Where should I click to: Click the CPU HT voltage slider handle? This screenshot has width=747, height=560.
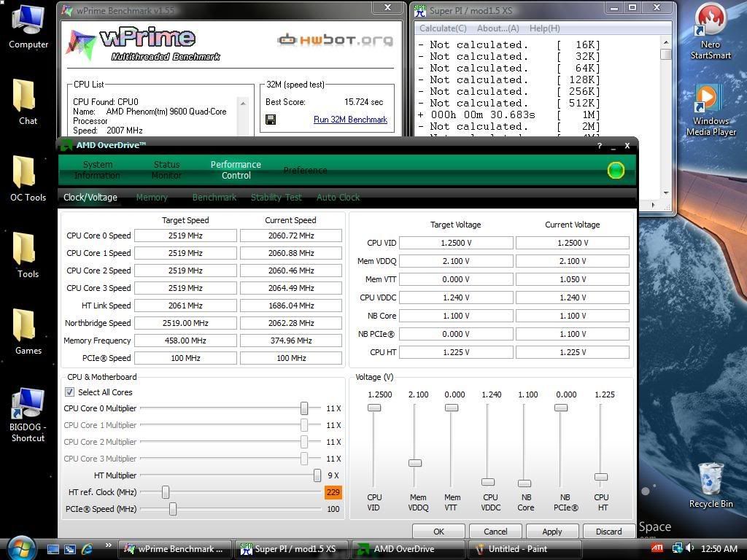(601, 477)
